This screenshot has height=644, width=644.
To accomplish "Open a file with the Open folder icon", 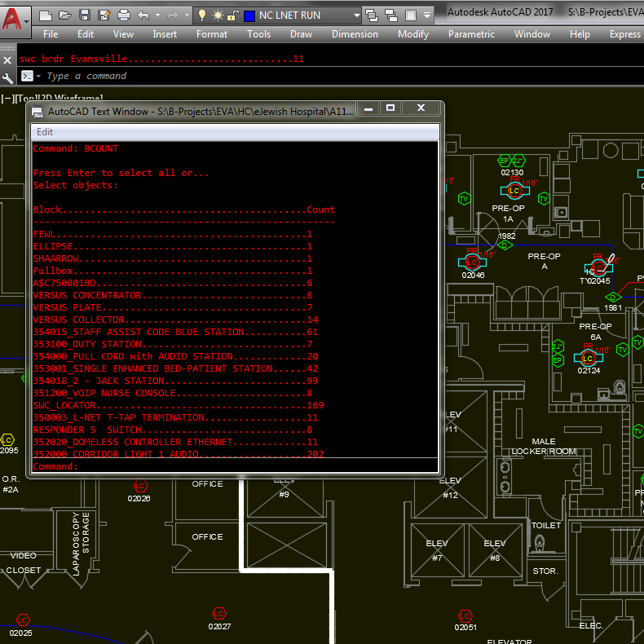I will (x=65, y=15).
